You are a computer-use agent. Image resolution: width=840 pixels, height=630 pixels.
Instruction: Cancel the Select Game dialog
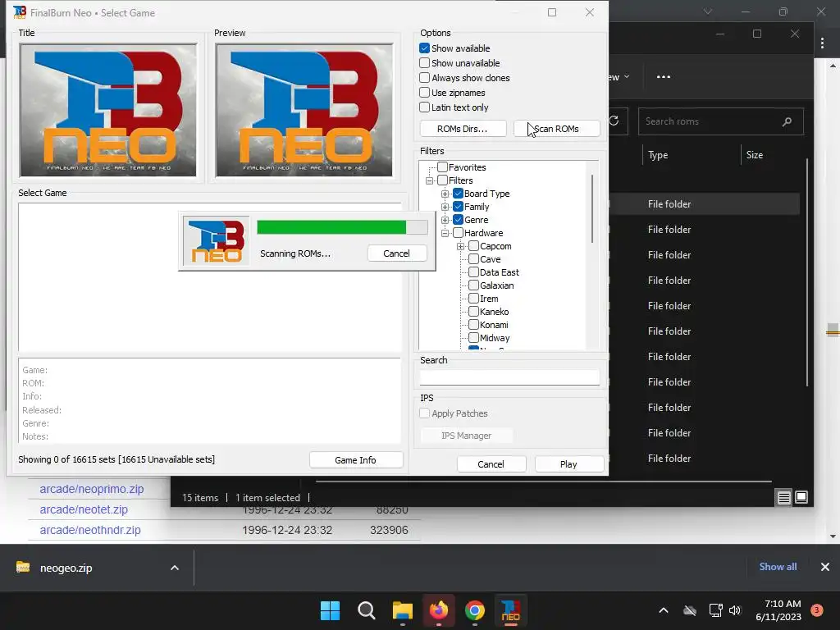pyautogui.click(x=491, y=464)
